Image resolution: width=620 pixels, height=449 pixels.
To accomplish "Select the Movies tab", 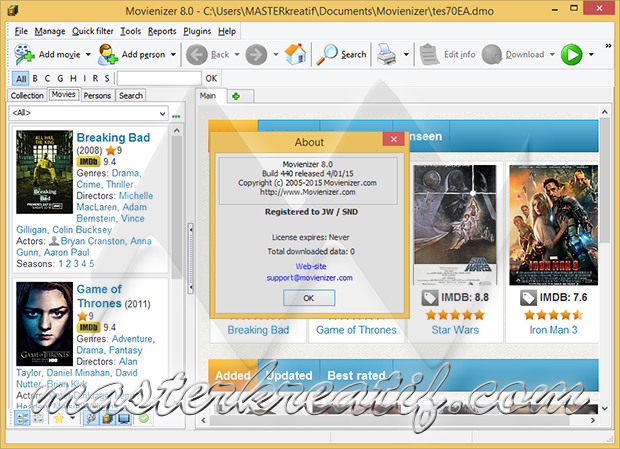I will click(x=63, y=94).
